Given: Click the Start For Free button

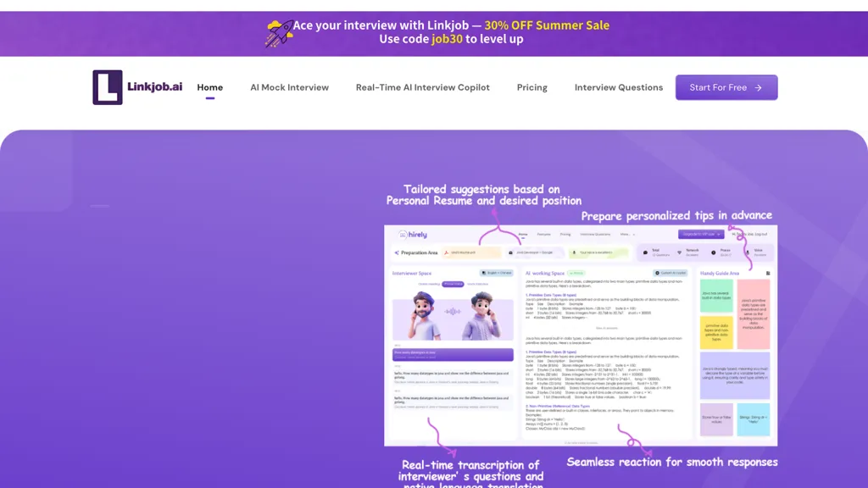Looking at the screenshot, I should coord(726,87).
